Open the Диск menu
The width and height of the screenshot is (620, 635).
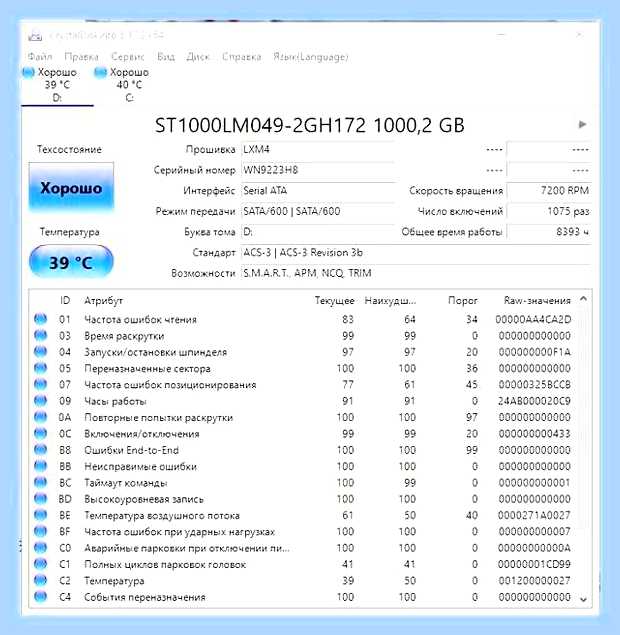pyautogui.click(x=198, y=56)
